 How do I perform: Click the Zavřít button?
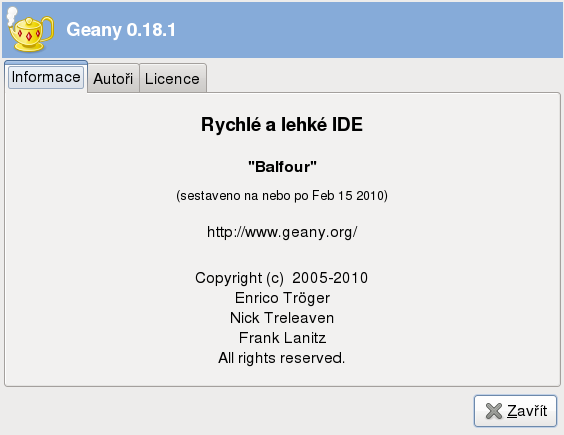(515, 411)
